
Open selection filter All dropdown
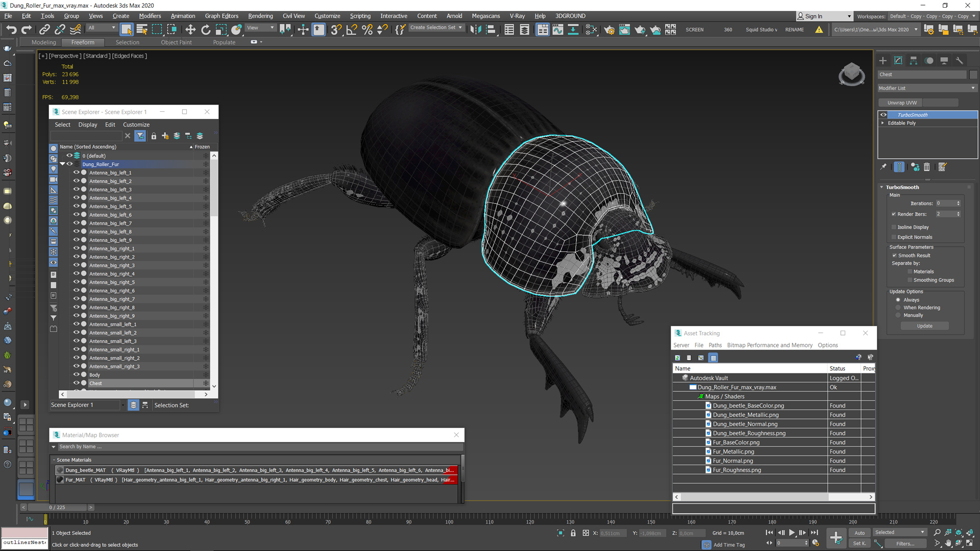pyautogui.click(x=102, y=28)
